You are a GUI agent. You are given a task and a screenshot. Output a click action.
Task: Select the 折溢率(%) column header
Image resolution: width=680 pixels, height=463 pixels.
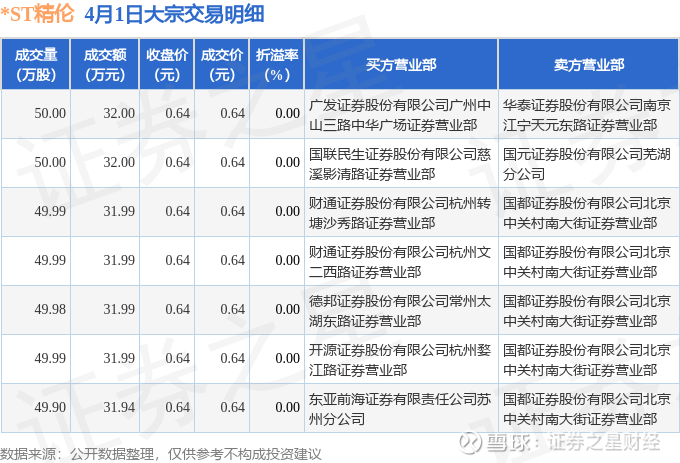pos(277,64)
